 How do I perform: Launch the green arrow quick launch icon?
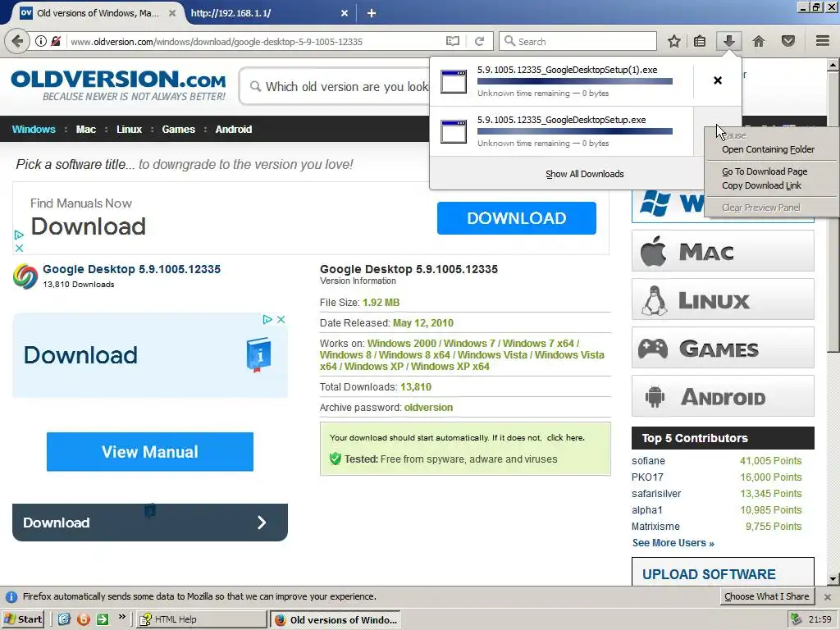[x=103, y=619]
